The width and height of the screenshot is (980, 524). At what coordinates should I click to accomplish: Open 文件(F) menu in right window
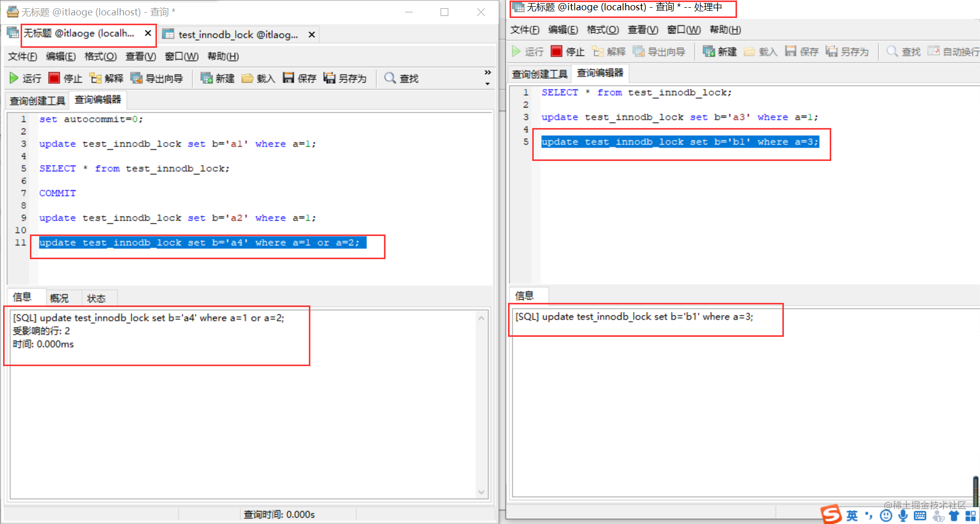tap(525, 29)
